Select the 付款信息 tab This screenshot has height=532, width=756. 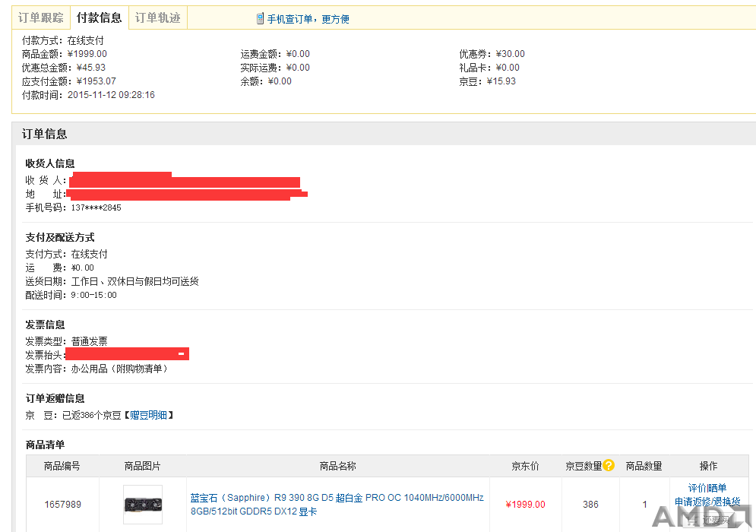[x=100, y=17]
